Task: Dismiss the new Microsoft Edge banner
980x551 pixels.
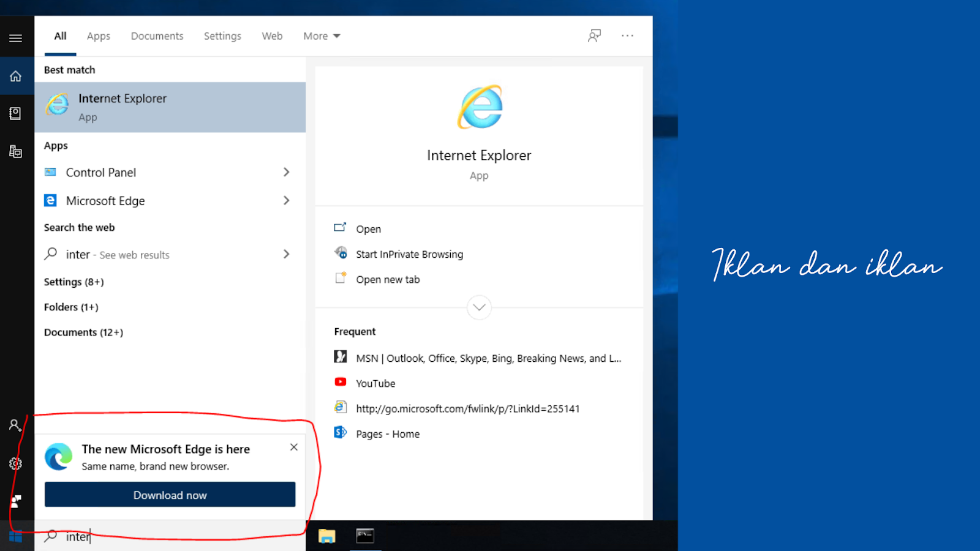Action: [x=294, y=447]
